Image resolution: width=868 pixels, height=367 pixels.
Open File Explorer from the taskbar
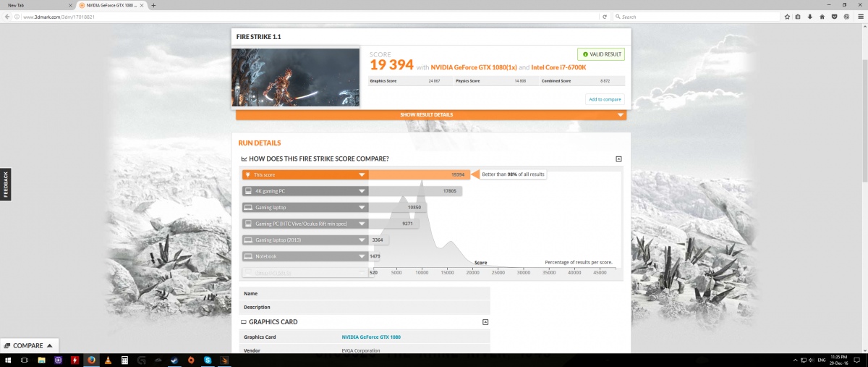coord(41,360)
